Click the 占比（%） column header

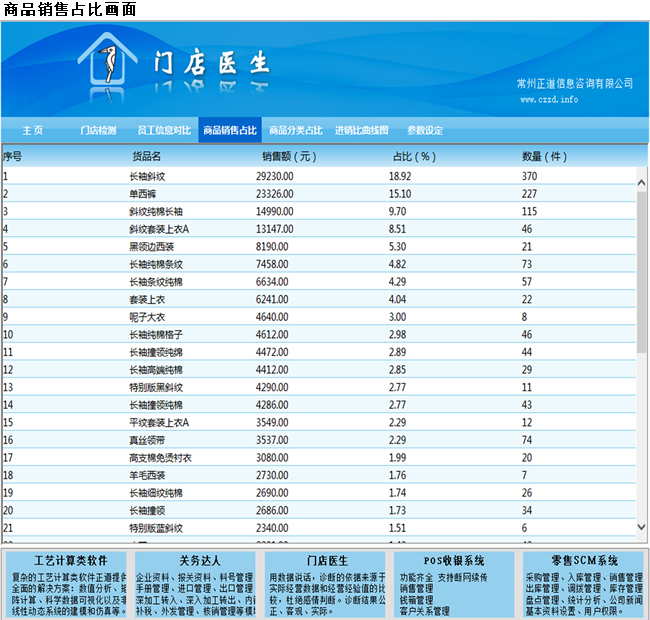[x=414, y=156]
